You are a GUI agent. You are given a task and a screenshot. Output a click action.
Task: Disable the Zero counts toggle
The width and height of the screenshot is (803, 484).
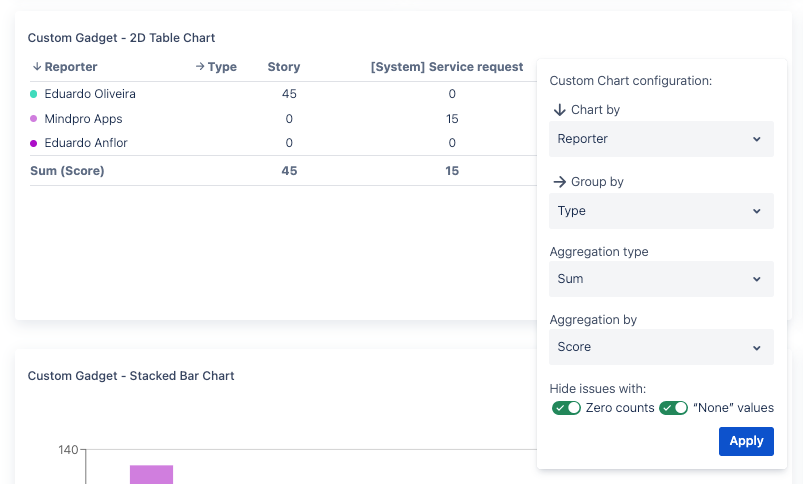click(567, 408)
